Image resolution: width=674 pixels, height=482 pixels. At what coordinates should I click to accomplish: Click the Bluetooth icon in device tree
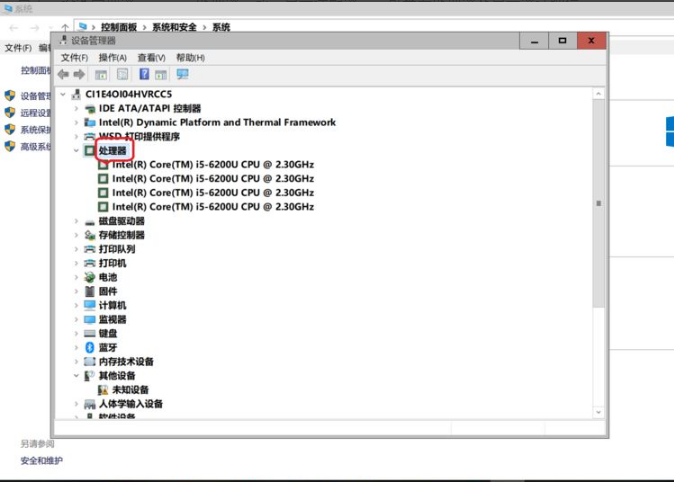click(x=90, y=347)
